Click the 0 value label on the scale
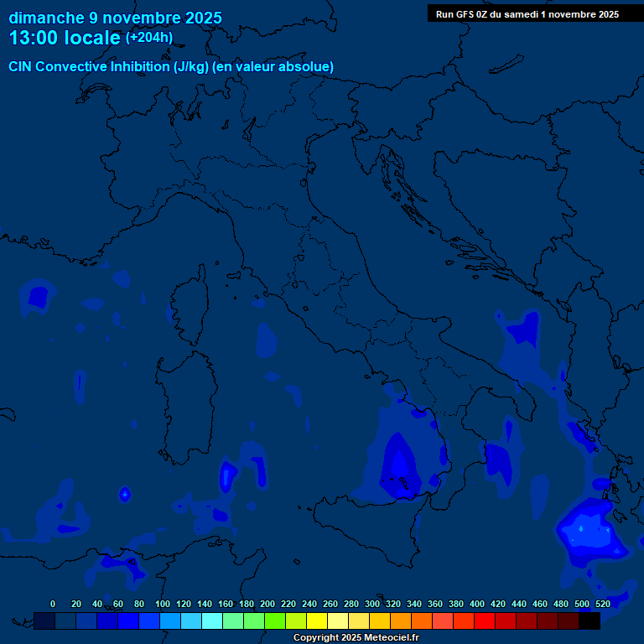Screen dimensions: 644x644 (53, 604)
